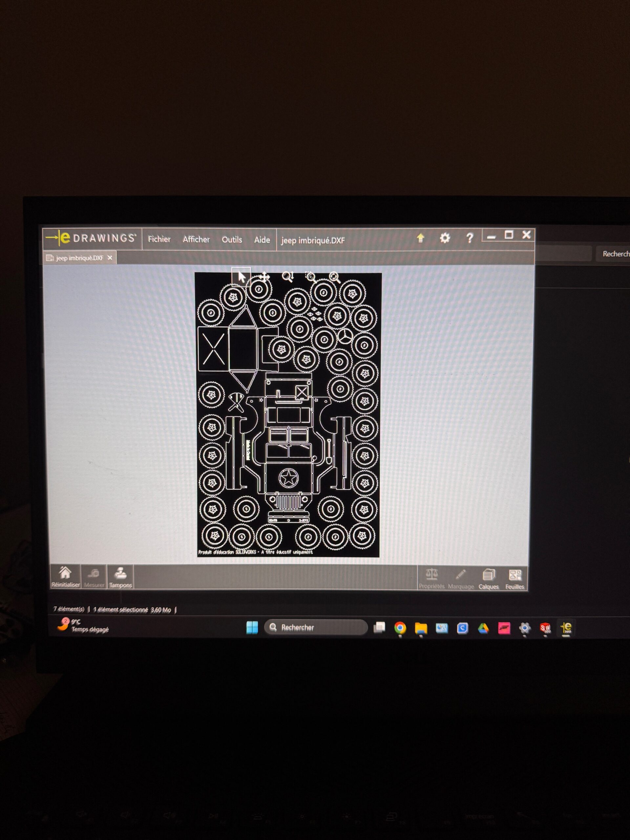630x840 pixels.
Task: Close the jeep imbriqué.DXF tab
Action: coord(110,258)
